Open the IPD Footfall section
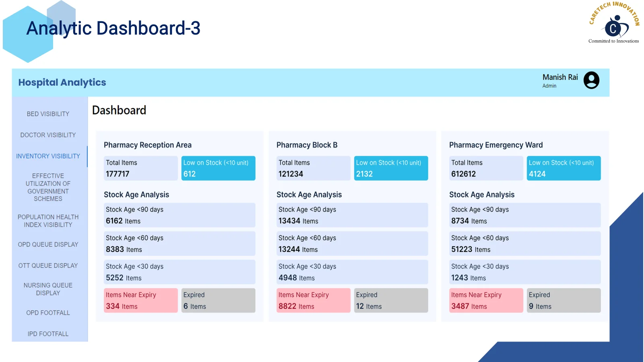This screenshot has height=362, width=644. coord(48,334)
